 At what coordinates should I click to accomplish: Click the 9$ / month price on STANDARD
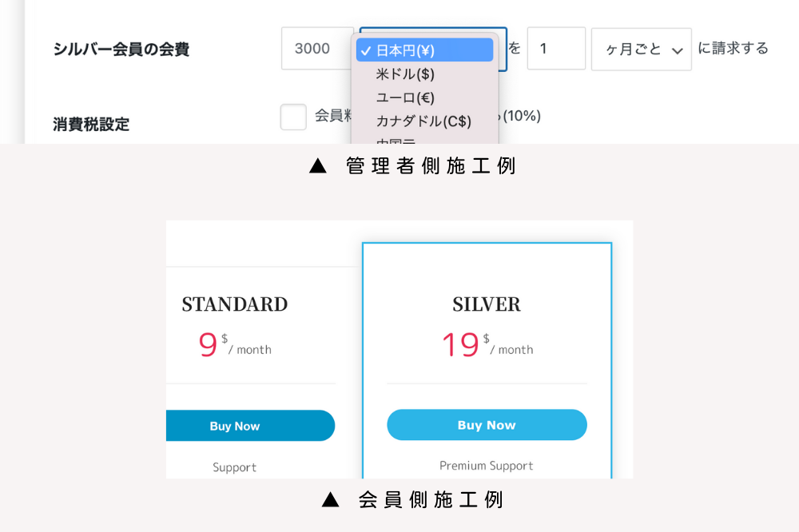[234, 343]
